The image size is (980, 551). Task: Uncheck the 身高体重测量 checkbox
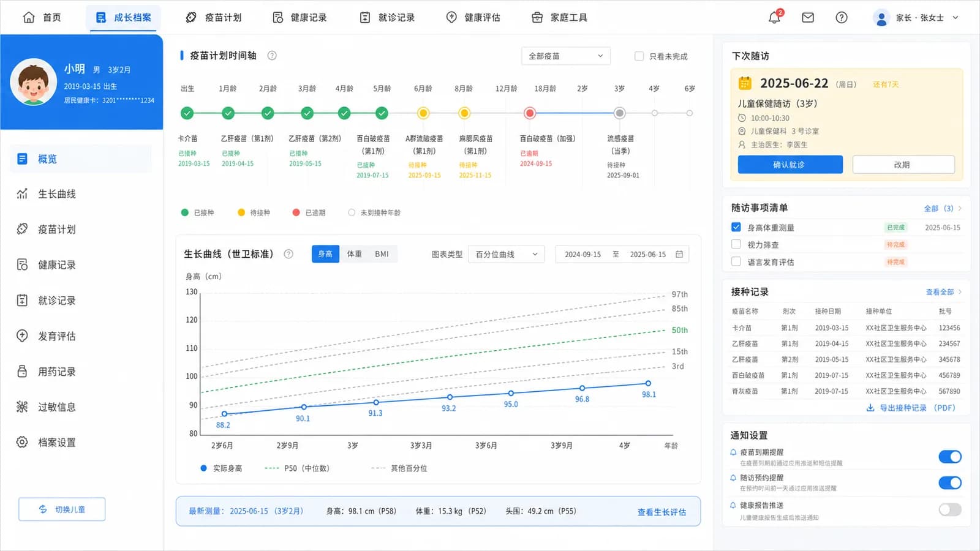736,227
